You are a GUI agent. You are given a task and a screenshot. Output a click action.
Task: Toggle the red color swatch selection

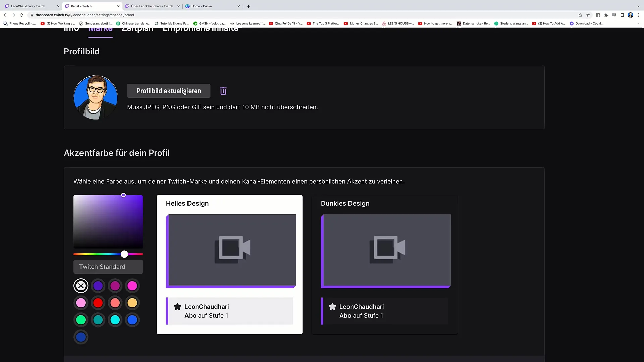point(98,303)
